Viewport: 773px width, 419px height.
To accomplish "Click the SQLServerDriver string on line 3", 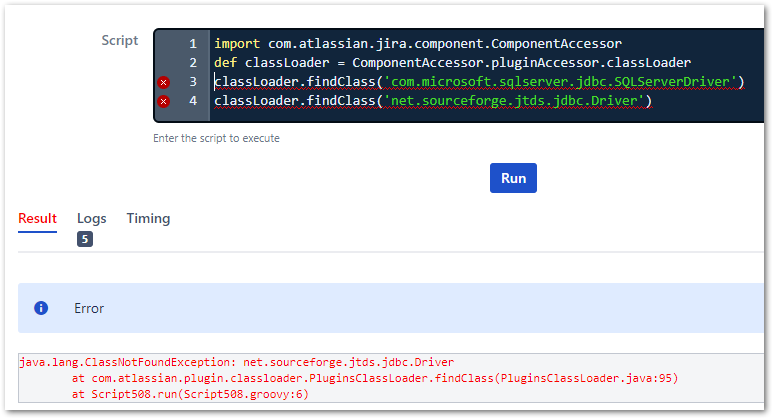I will click(x=560, y=81).
